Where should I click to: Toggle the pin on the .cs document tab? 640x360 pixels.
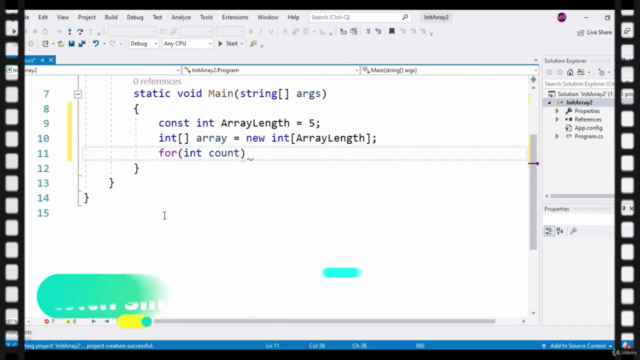click(42, 60)
